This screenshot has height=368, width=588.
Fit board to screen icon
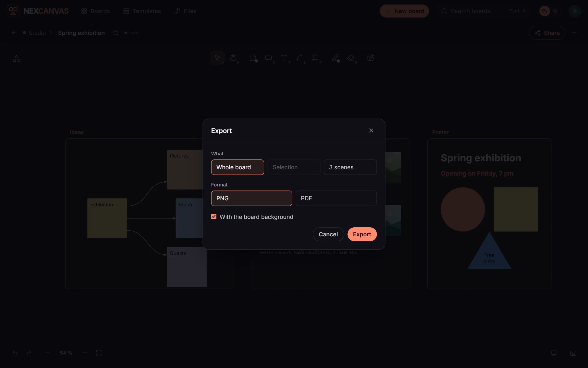(99, 353)
